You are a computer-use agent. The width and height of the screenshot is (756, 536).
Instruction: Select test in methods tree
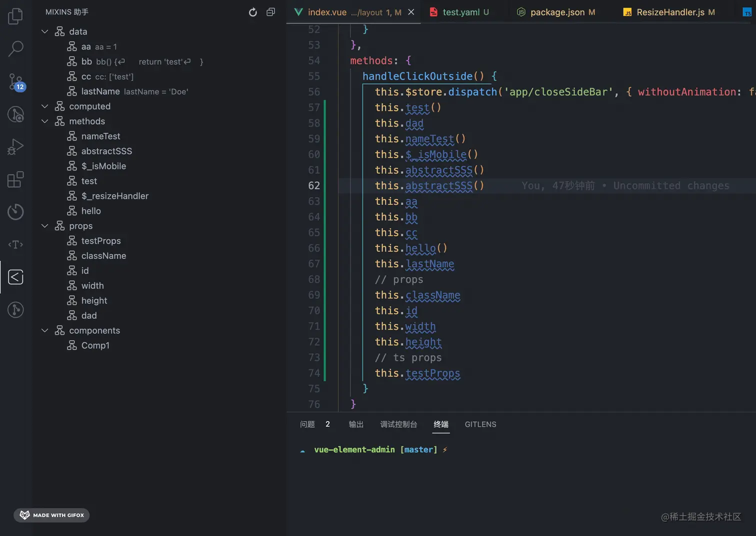(159, 181)
